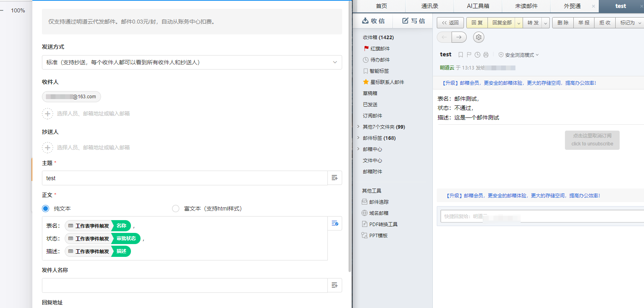Click the plus icon to add 收件人
This screenshot has width=644, height=308.
pyautogui.click(x=48, y=113)
